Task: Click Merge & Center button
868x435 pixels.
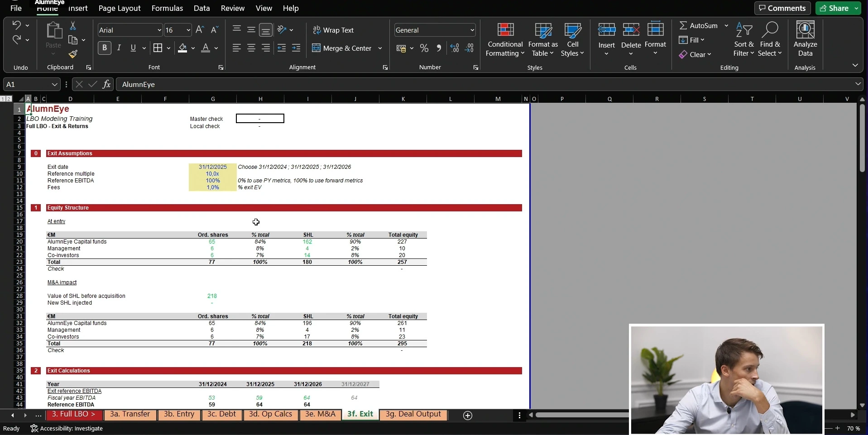Action: click(x=342, y=48)
